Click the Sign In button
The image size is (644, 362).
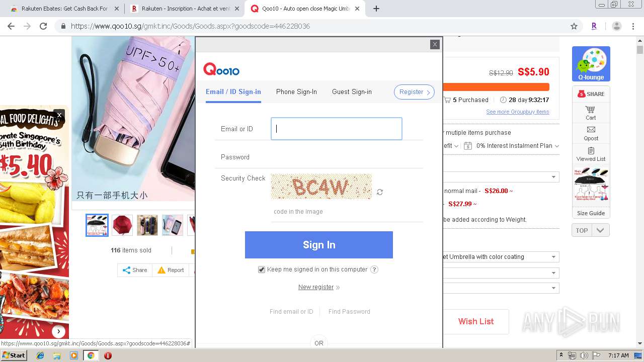point(319,245)
